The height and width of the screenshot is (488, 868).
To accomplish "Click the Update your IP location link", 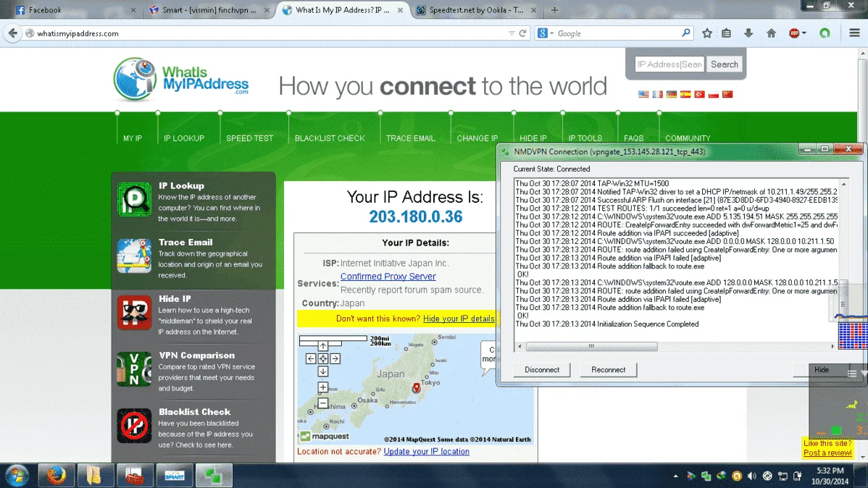I will (x=426, y=452).
